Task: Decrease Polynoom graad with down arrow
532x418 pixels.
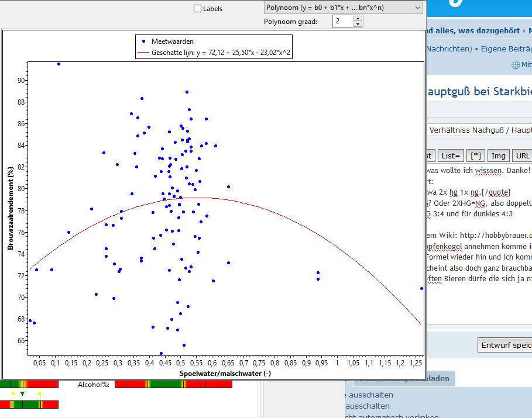Action: click(358, 25)
